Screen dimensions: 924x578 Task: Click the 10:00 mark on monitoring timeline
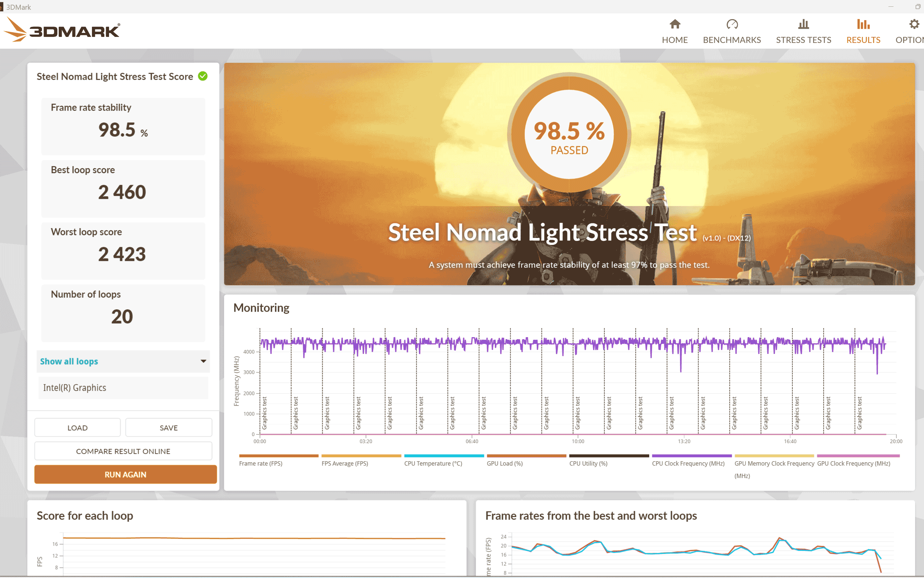point(578,441)
